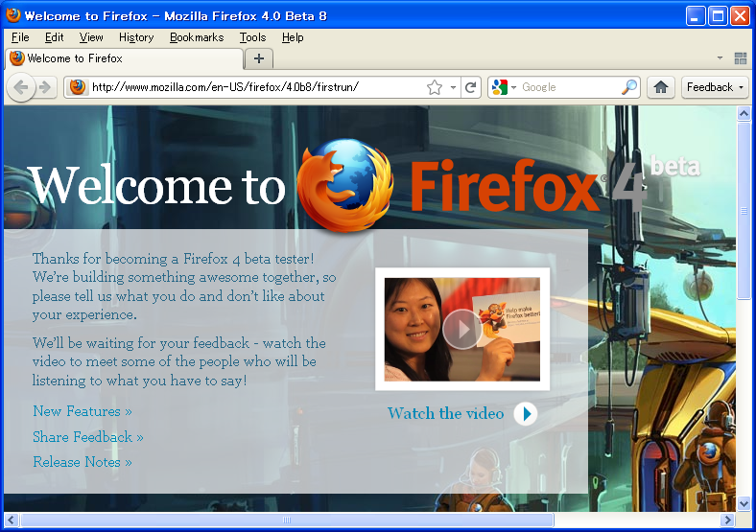The image size is (756, 532).
Task: Open the Edit menu
Action: tap(54, 37)
